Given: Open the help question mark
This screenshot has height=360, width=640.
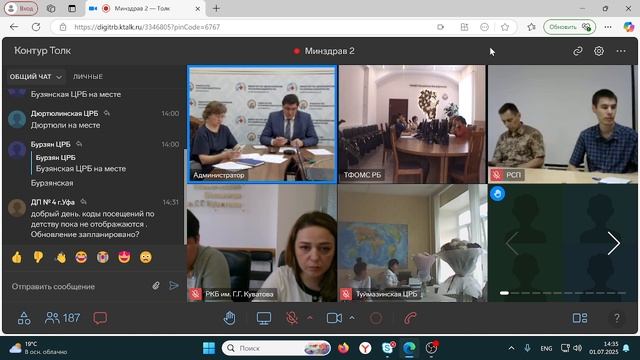Looking at the screenshot, I should 617,318.
